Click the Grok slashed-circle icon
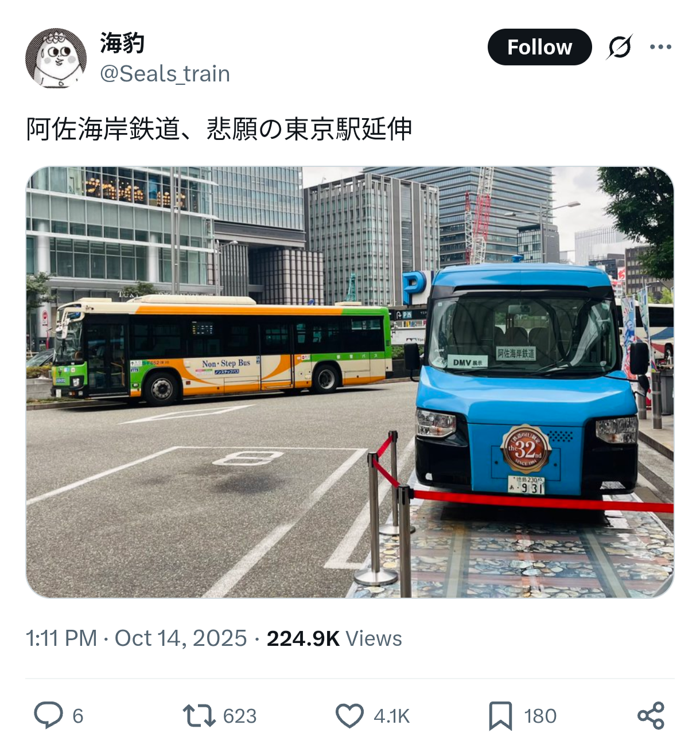The width and height of the screenshot is (700, 748). pyautogui.click(x=620, y=47)
